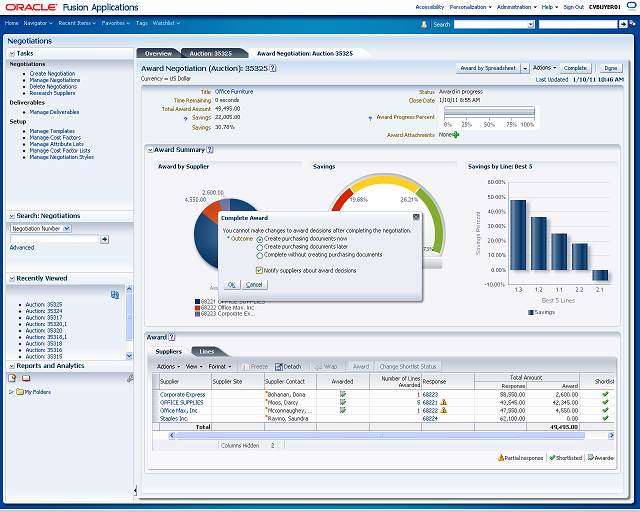
Task: Click the Freeze column toolbar button
Action: click(255, 367)
